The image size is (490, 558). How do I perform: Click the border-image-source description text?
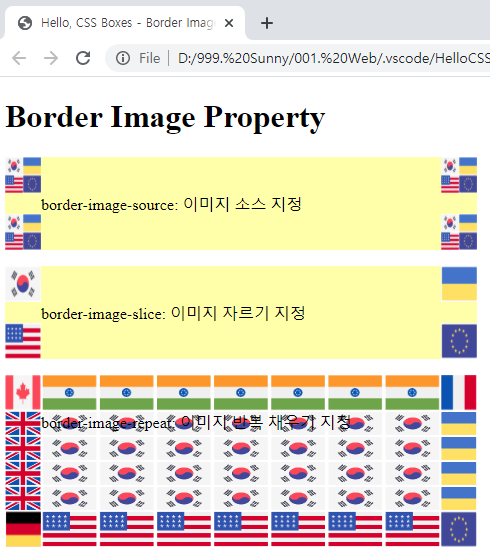(x=172, y=204)
